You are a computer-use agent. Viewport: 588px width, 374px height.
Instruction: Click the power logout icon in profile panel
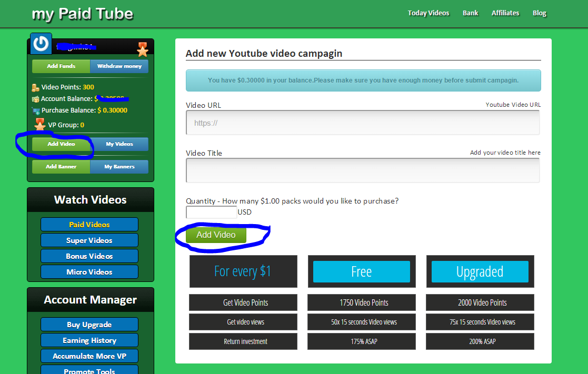click(41, 44)
